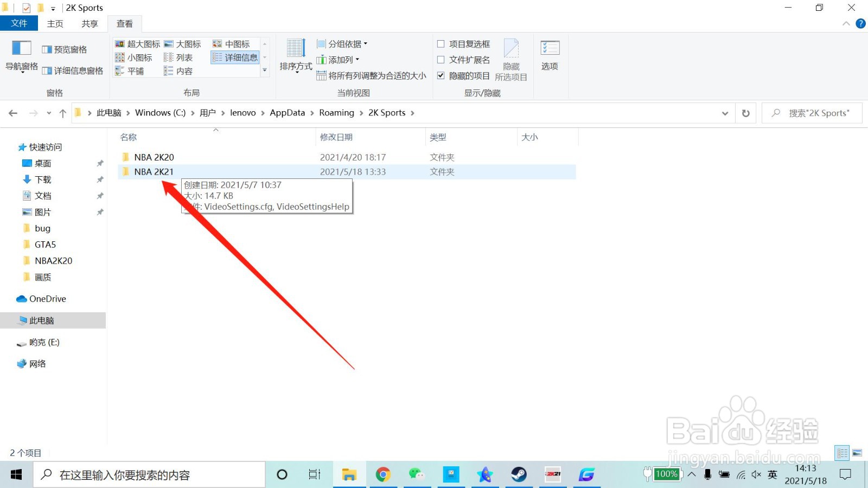Click 用户 in the address path
Viewport: 868px width, 488px height.
208,113
